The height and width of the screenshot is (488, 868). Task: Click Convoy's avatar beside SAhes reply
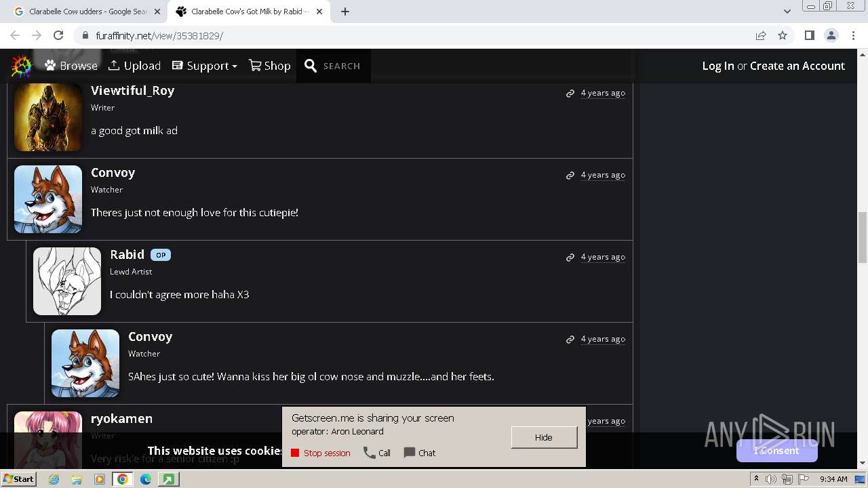(x=85, y=363)
